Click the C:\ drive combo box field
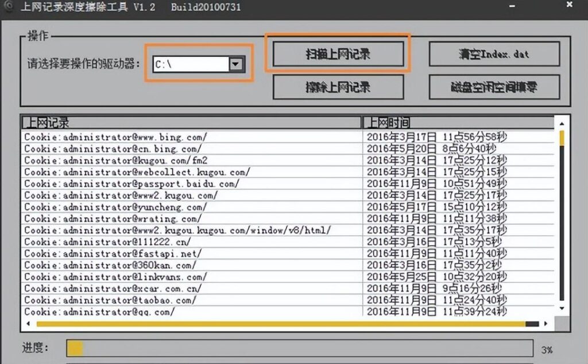This screenshot has height=364, width=588. [190, 64]
